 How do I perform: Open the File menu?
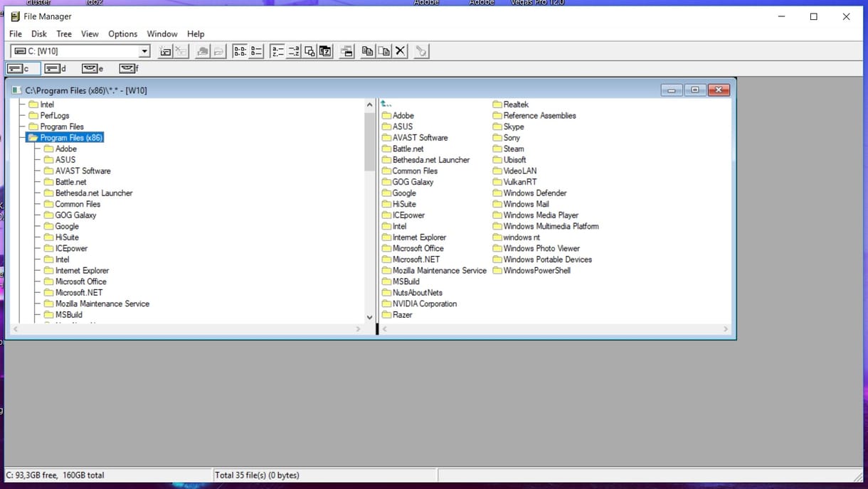(x=16, y=33)
